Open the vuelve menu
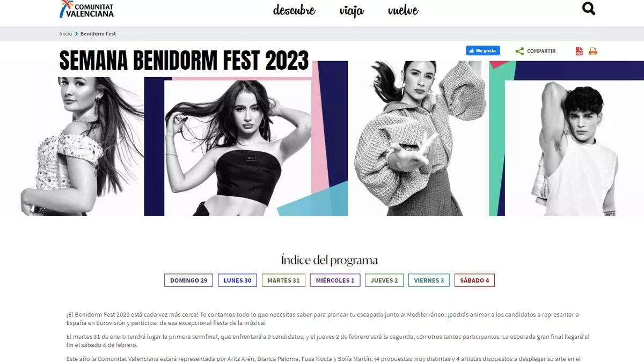Image resolution: width=644 pixels, height=362 pixels. pyautogui.click(x=403, y=10)
